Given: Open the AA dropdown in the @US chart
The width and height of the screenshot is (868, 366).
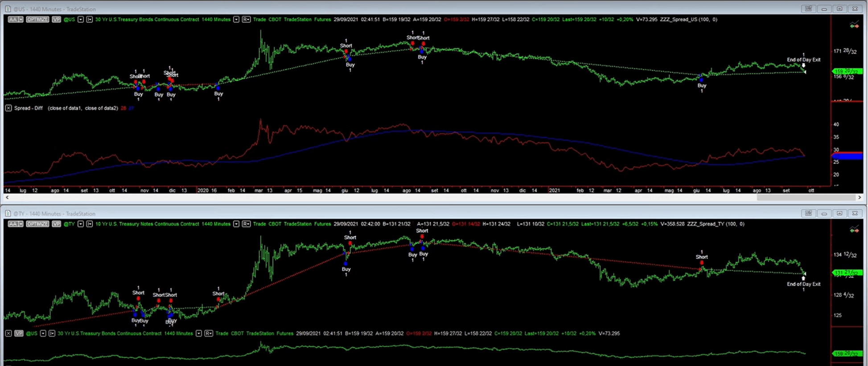Looking at the screenshot, I should (15, 20).
